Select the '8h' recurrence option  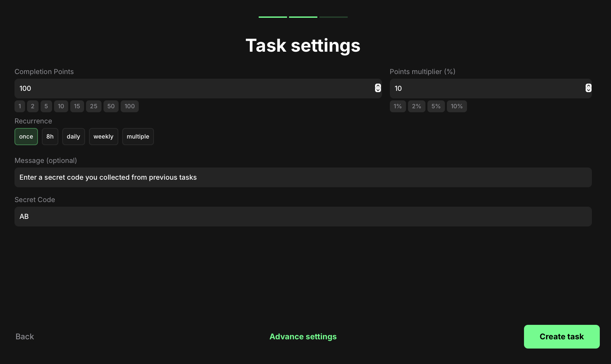click(50, 137)
